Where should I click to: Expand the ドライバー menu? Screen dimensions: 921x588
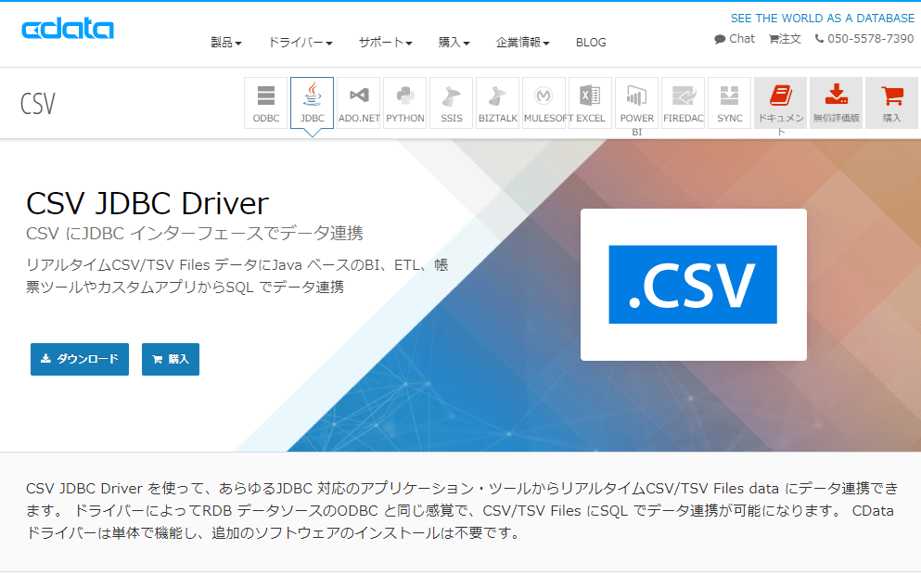coord(301,43)
